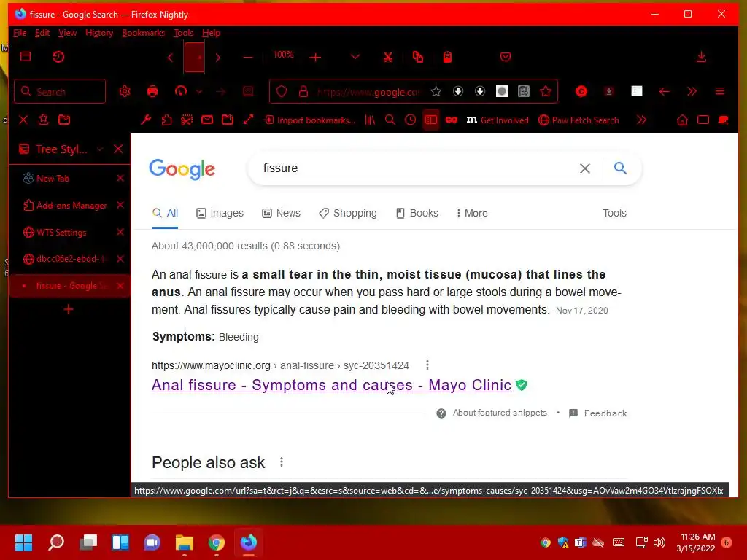Open the File menu
Screen dimensions: 747x560
[20, 33]
